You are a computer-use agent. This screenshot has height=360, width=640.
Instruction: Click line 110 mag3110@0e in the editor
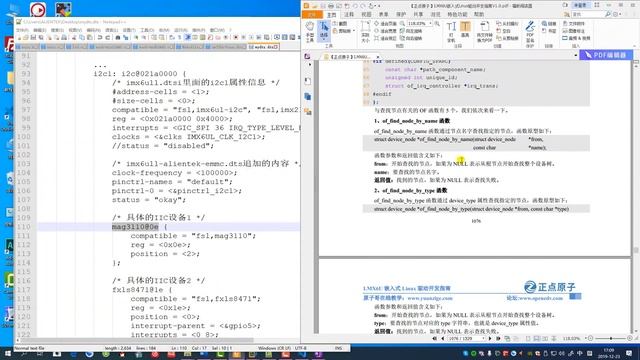(135, 227)
